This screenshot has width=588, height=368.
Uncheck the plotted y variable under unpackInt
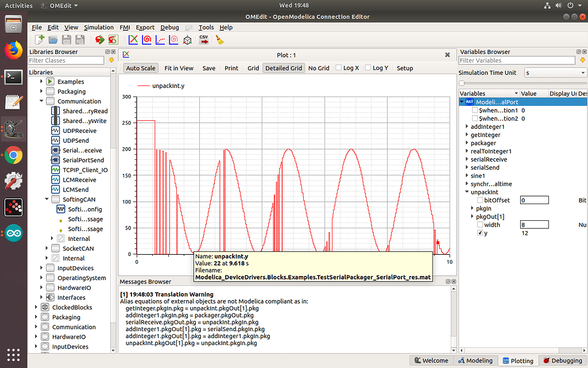point(481,233)
